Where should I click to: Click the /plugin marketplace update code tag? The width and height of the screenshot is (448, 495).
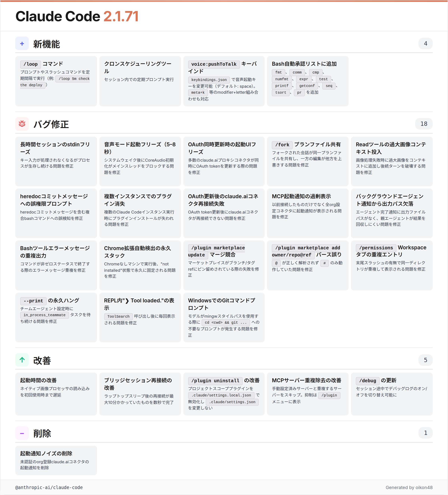click(216, 251)
